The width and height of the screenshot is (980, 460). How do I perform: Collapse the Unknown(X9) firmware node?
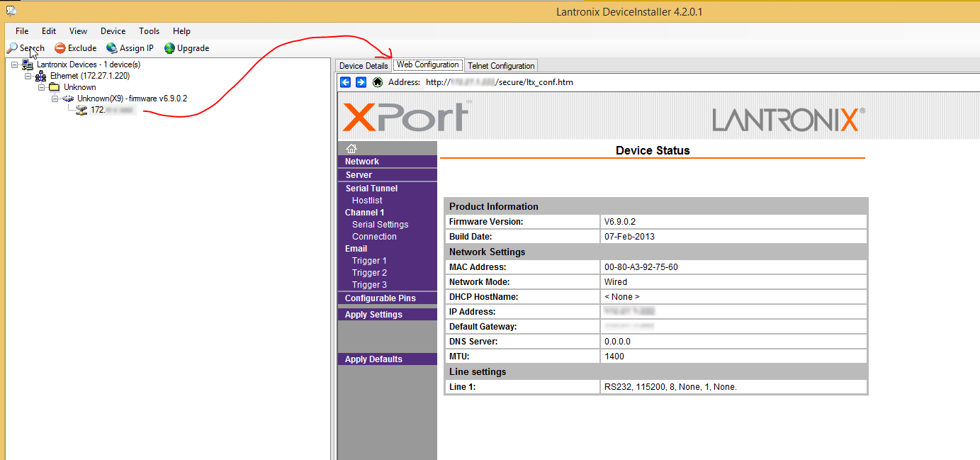pos(55,99)
